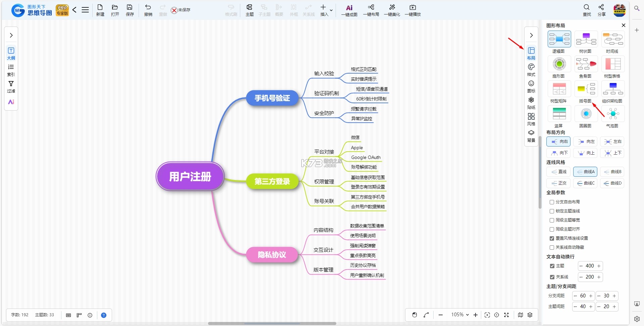This screenshot has height=326, width=644.
Task: Select the 用户注册 central node
Action: pos(190,176)
